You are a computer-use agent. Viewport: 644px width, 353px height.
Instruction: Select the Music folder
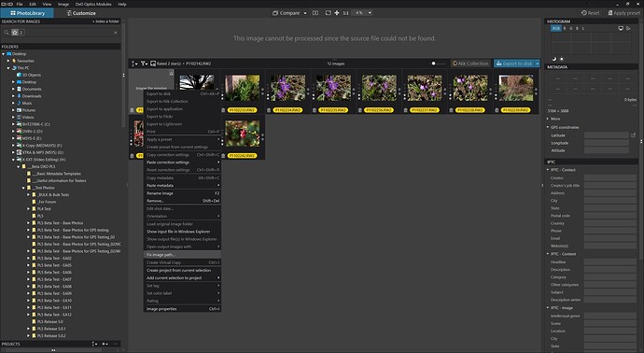[24, 103]
